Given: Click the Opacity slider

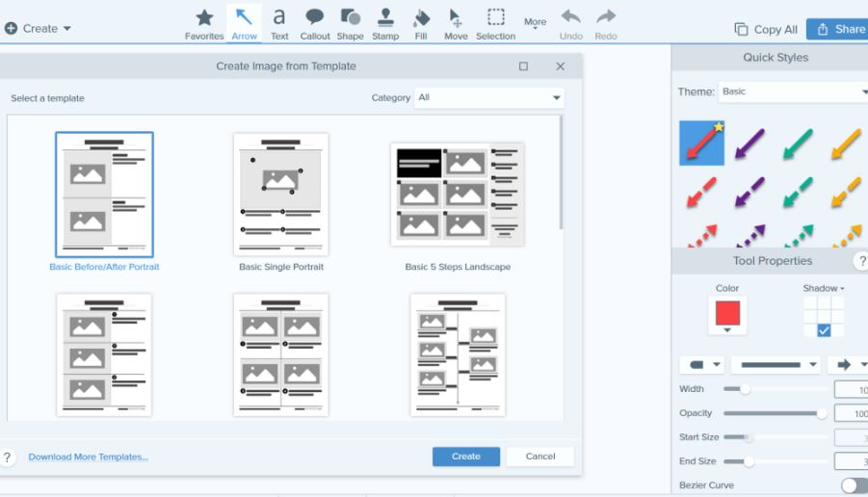Looking at the screenshot, I should tap(775, 413).
